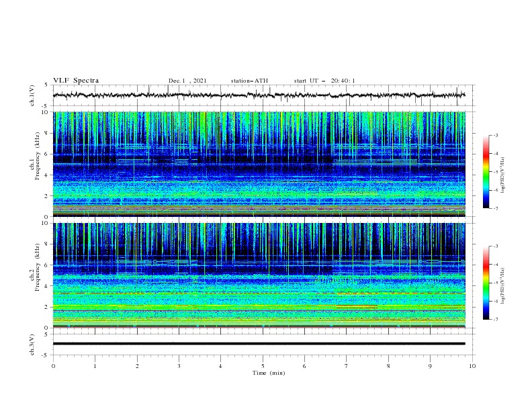Click the time axis tick label "10"
Image resolution: width=532 pixels, height=411 pixels.
coord(472,366)
